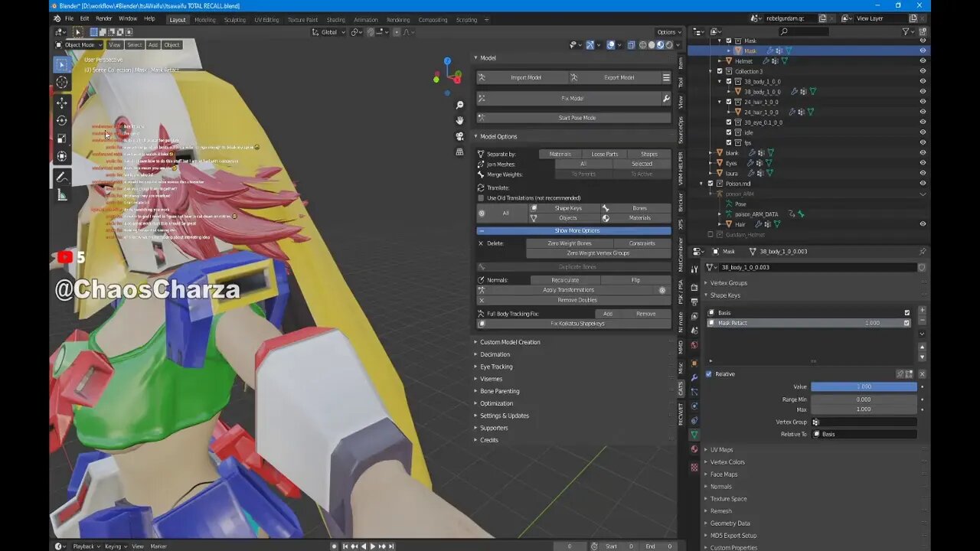Move shape key up arrow
This screenshot has height=551, width=980.
coord(922,347)
